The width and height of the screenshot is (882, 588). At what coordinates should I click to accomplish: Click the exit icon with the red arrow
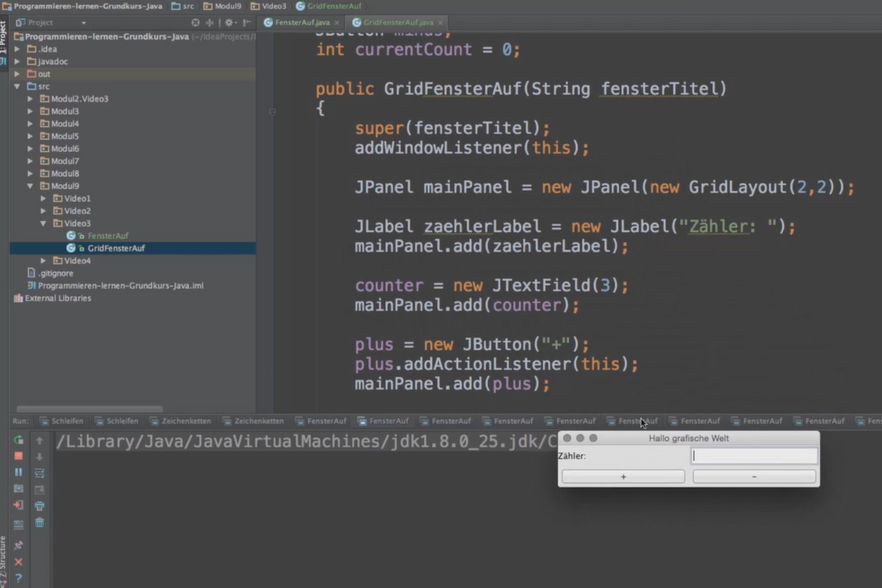tap(18, 505)
